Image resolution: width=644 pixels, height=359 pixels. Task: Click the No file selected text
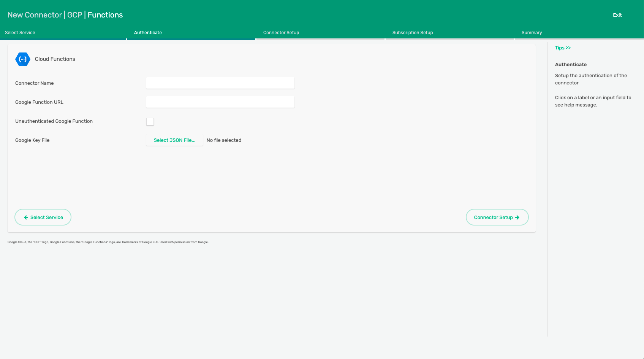tap(224, 140)
